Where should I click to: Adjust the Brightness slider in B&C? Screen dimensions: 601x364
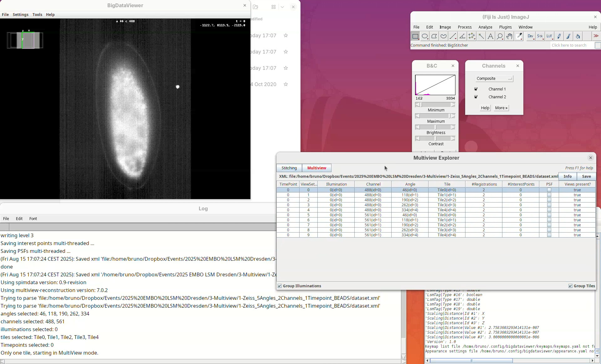pyautogui.click(x=435, y=127)
